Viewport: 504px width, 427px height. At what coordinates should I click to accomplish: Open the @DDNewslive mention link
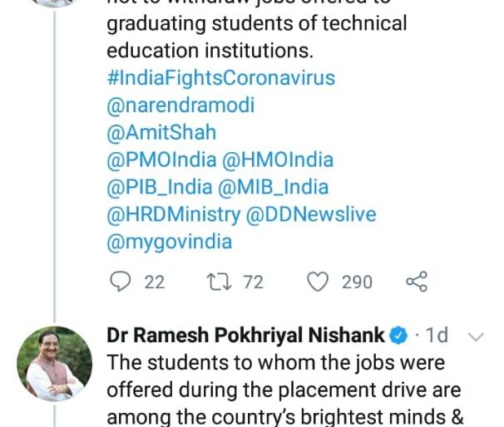pyautogui.click(x=311, y=214)
